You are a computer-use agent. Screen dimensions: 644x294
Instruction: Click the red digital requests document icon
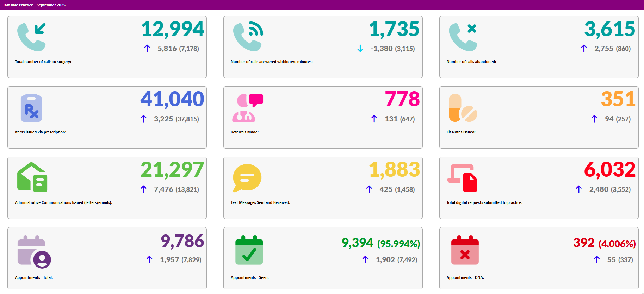click(x=463, y=178)
